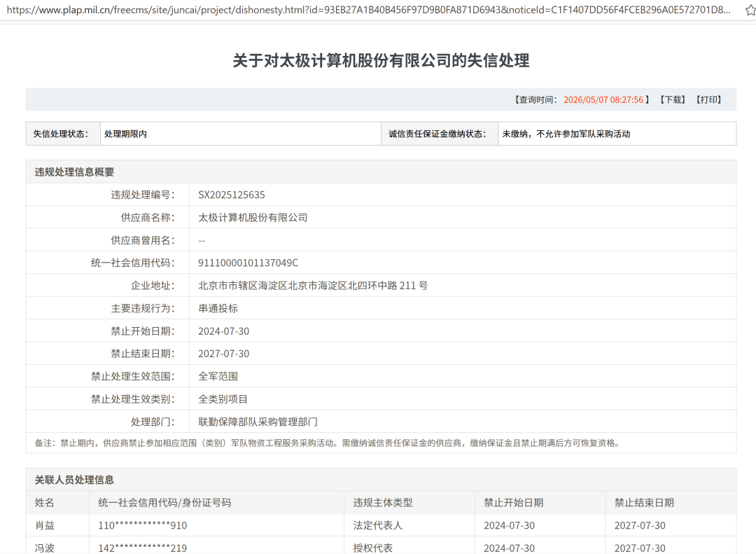The height and width of the screenshot is (554, 756).
Task: Select ban end date 2027-07-30 in summary
Action: point(224,354)
